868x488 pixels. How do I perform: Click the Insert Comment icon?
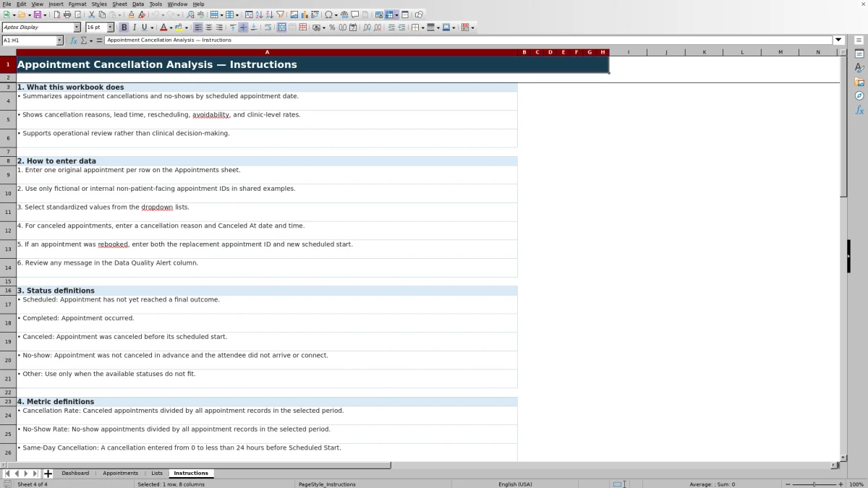click(x=354, y=14)
